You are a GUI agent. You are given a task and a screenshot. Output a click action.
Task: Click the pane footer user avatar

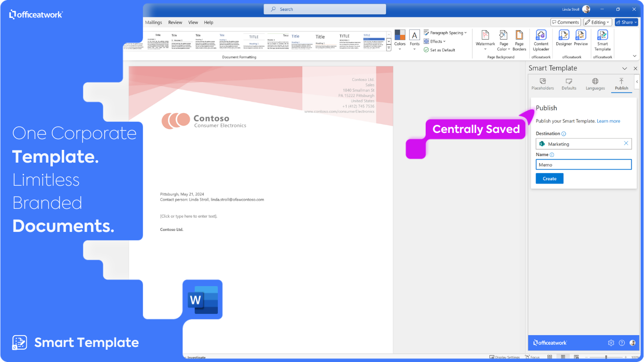click(x=633, y=343)
